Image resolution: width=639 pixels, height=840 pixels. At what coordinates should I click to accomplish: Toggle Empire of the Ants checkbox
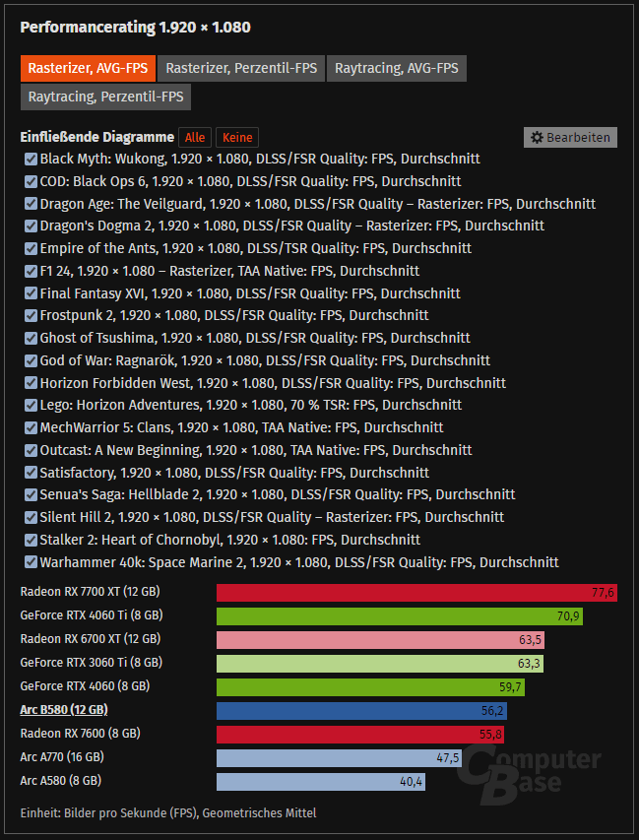(x=31, y=248)
